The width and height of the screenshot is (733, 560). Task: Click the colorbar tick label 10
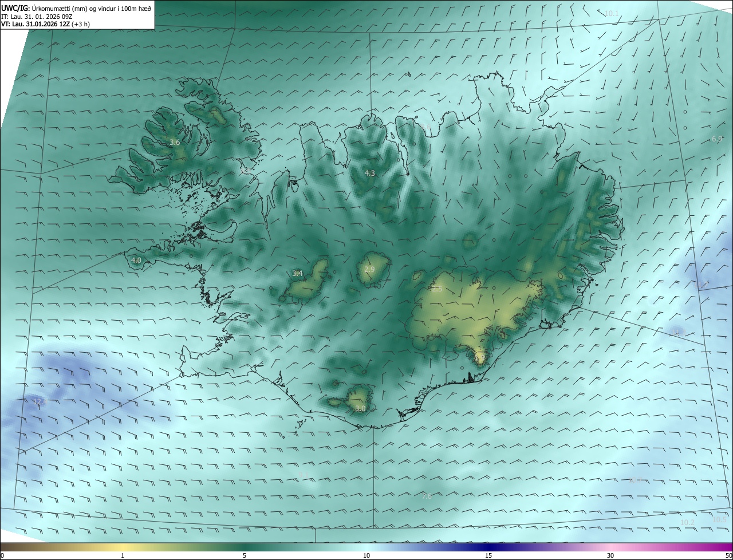point(366,555)
